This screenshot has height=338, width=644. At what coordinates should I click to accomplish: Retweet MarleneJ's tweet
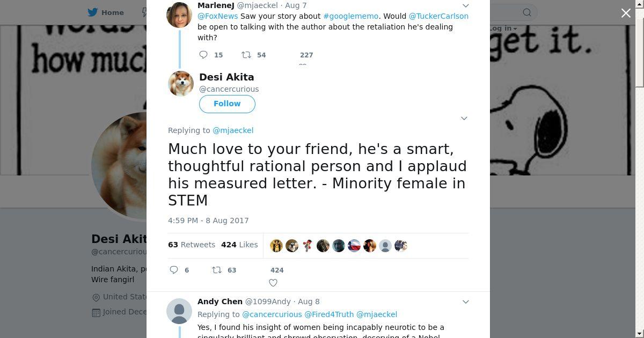tap(246, 55)
